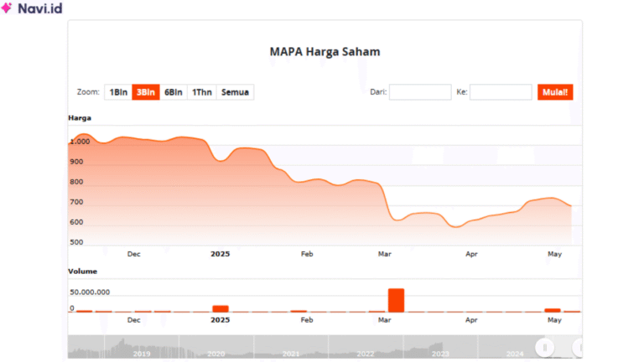Screen dimensions: 644x362
Task: Focus the Dari date input field
Action: (420, 92)
